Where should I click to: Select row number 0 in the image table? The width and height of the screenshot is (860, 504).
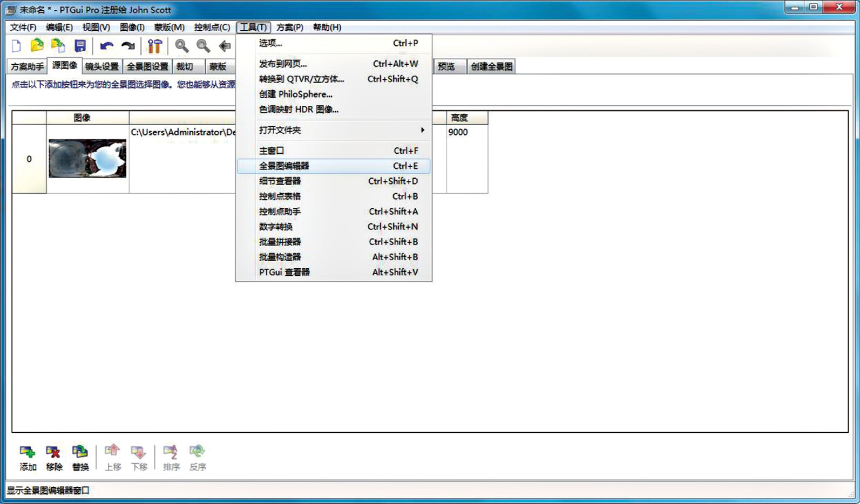[29, 159]
